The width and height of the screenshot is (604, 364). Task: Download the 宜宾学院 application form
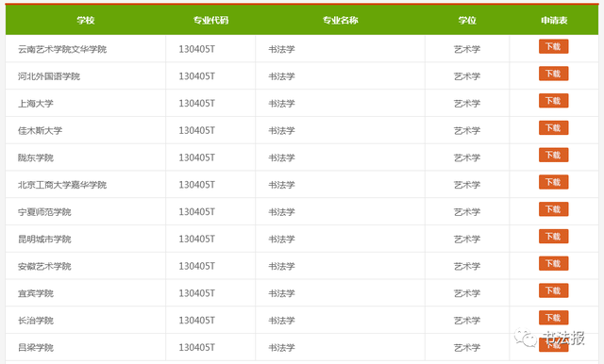553,290
